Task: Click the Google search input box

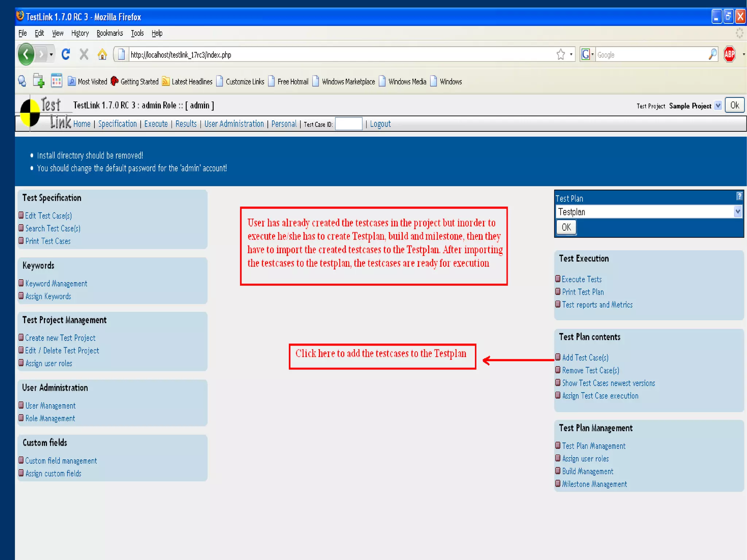Action: click(651, 55)
